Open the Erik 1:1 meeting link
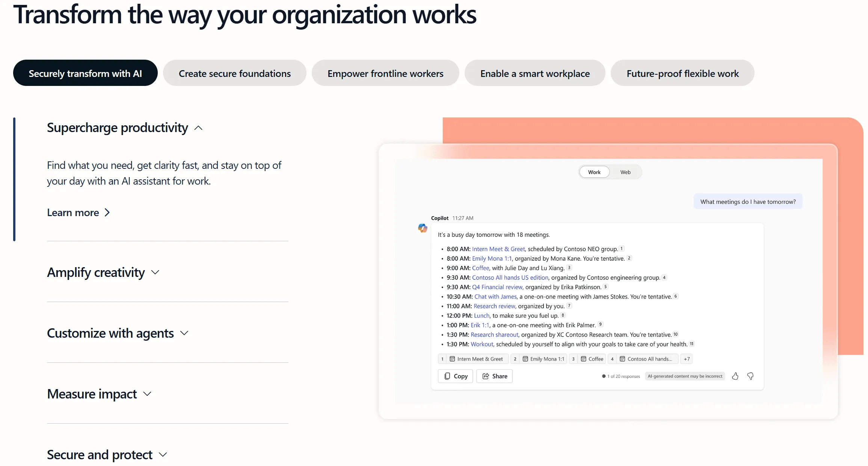Viewport: 868px width, 466px height. coord(480,325)
